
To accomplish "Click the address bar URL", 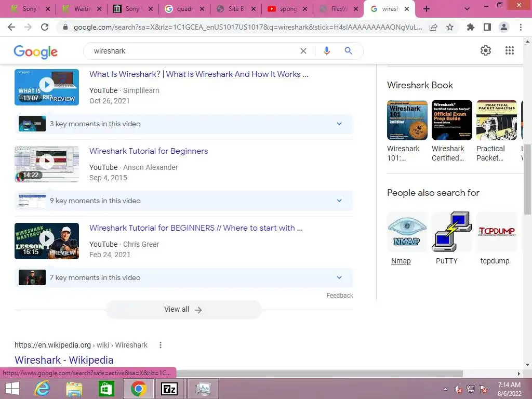I will tap(248, 27).
